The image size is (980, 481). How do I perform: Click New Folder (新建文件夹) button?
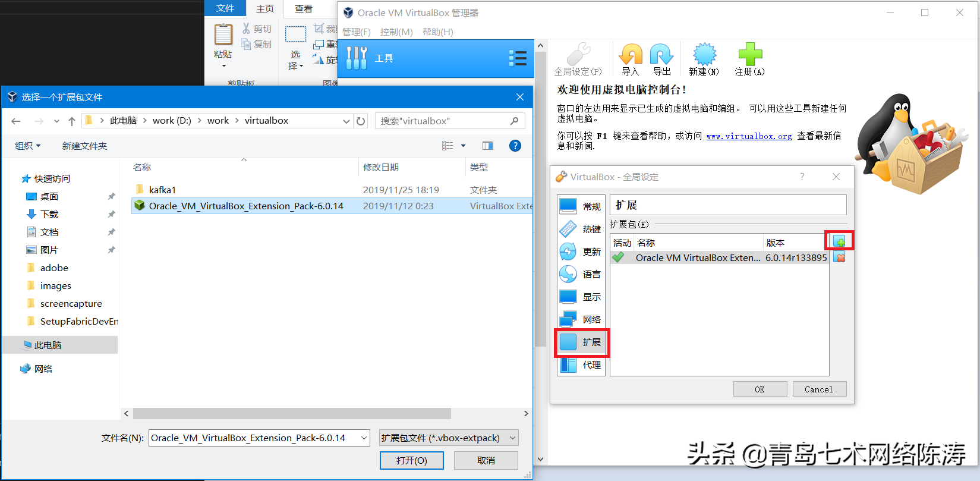[84, 146]
